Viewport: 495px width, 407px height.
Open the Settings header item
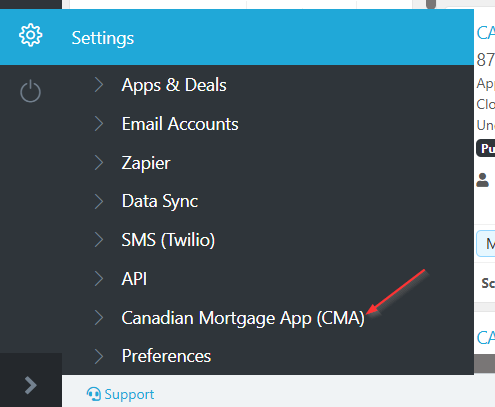[103, 38]
